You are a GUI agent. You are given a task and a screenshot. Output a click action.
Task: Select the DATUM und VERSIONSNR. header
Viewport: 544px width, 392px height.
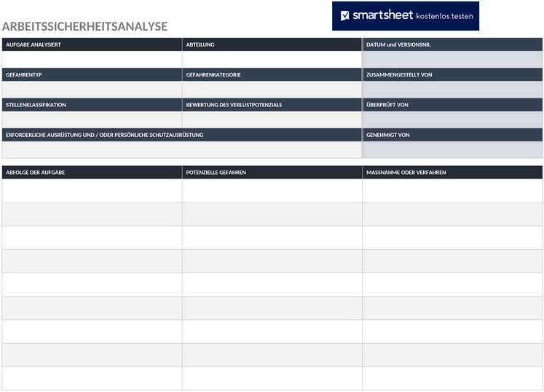tap(452, 44)
